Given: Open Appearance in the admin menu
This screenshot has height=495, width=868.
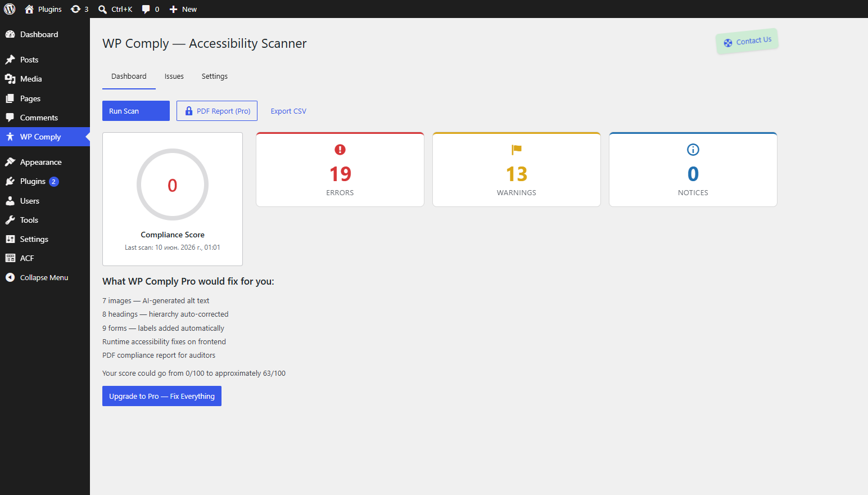Looking at the screenshot, I should click(45, 162).
